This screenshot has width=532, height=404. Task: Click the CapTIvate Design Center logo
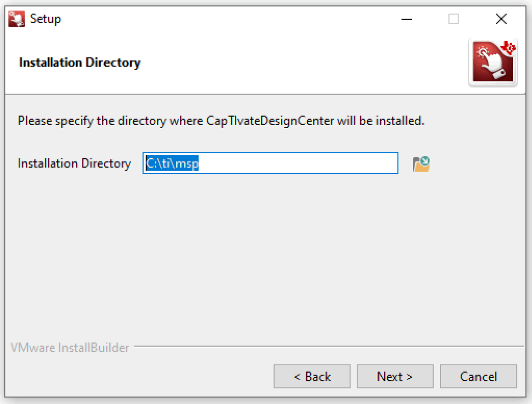coord(493,63)
